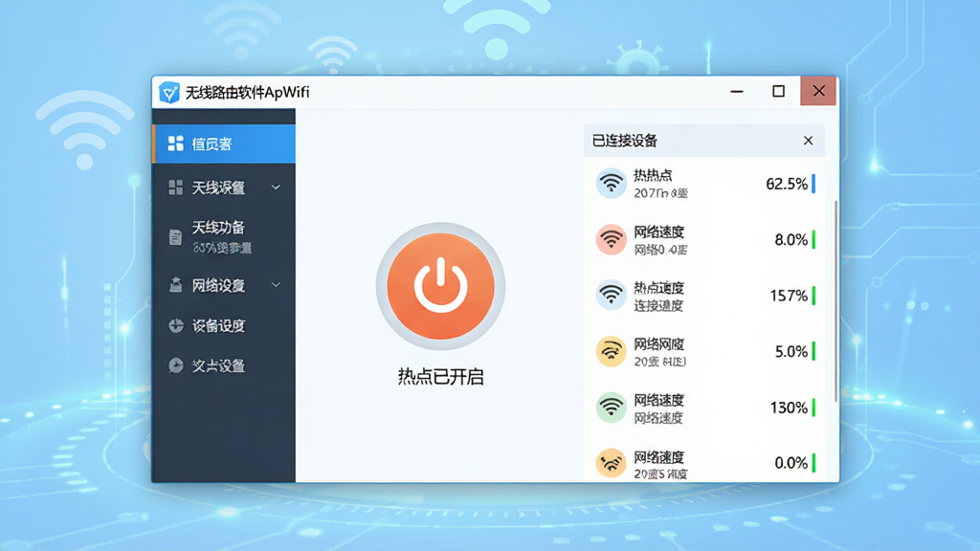
Task: Click the 热点已开启 status label
Action: 440,377
